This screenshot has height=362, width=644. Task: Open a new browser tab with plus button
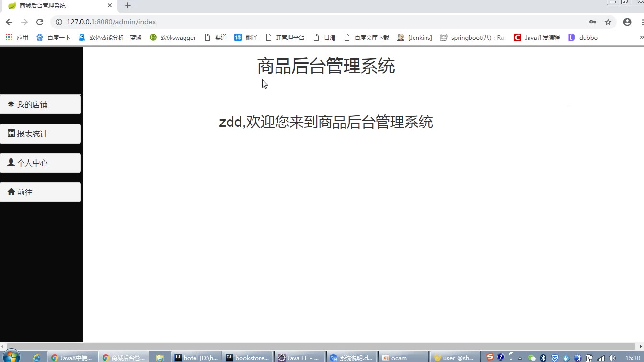(128, 6)
